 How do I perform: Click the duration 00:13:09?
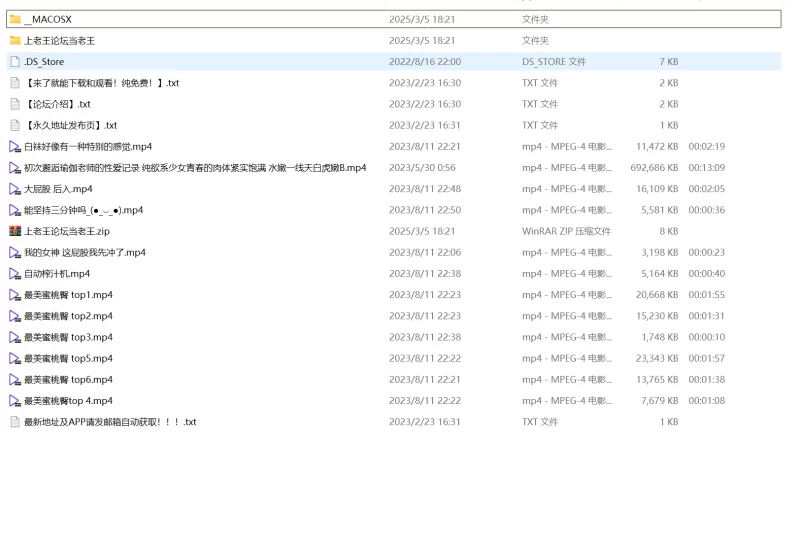click(x=707, y=168)
